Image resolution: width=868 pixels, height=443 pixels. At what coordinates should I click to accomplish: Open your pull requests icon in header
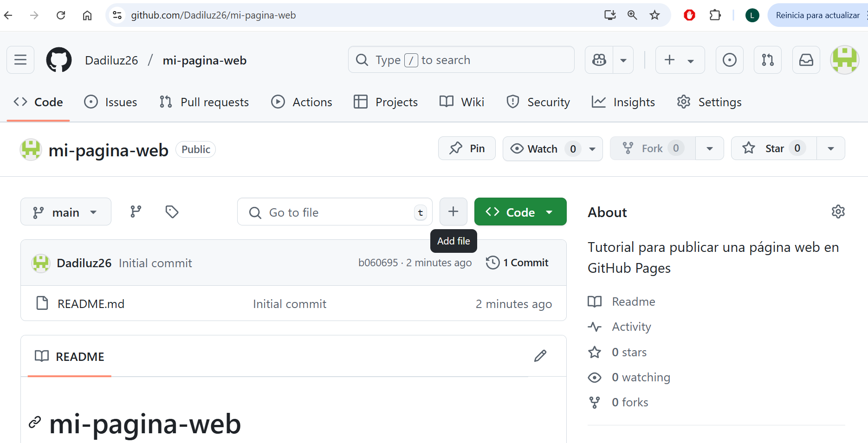[768, 60]
